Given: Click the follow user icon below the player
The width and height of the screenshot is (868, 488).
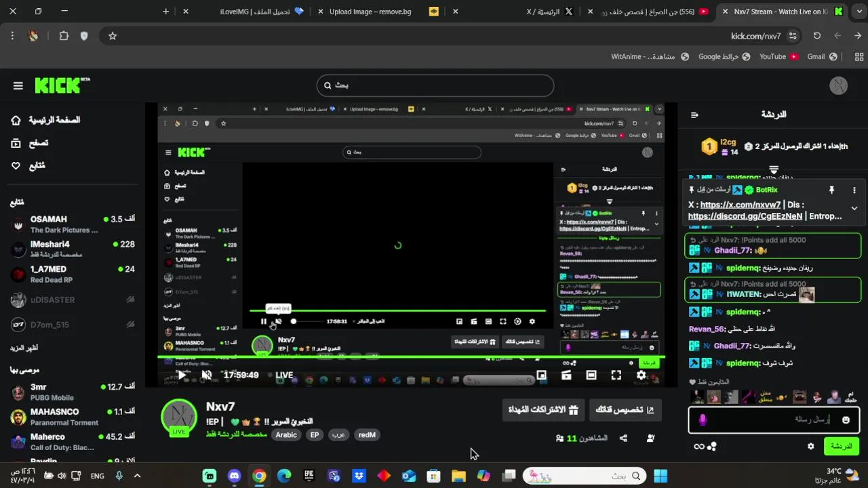Looking at the screenshot, I should click(650, 439).
